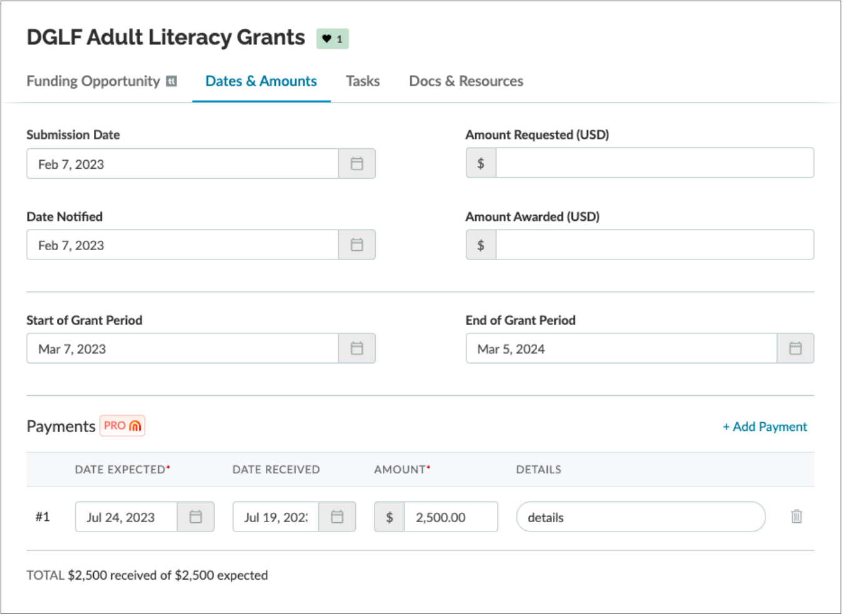Open the Date Expected calendar for payment #1
The height and width of the screenshot is (616, 843).
tap(196, 517)
